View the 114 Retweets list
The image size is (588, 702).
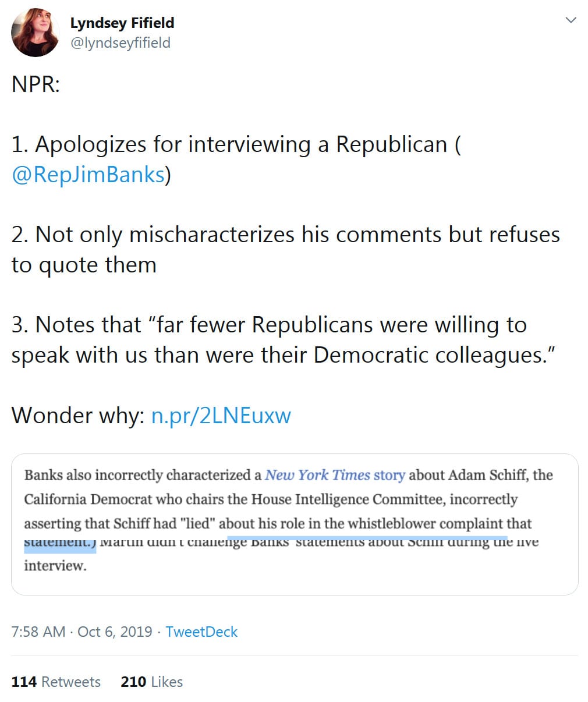pyautogui.click(x=56, y=682)
